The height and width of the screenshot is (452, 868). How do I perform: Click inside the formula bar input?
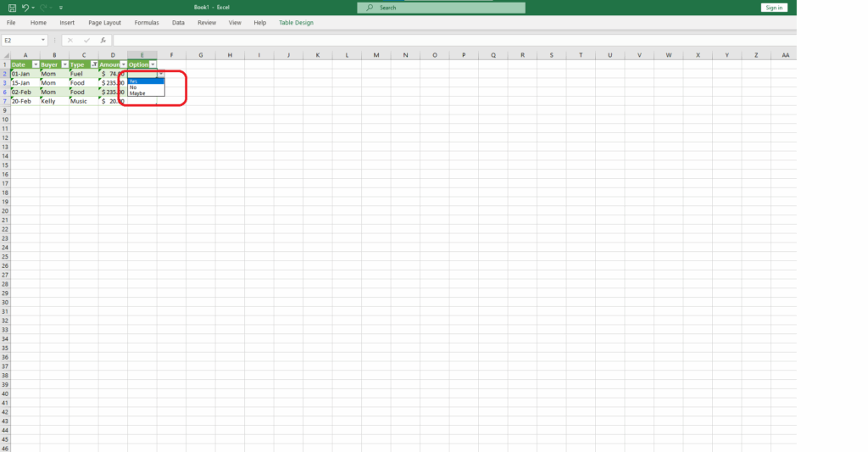[454, 41]
